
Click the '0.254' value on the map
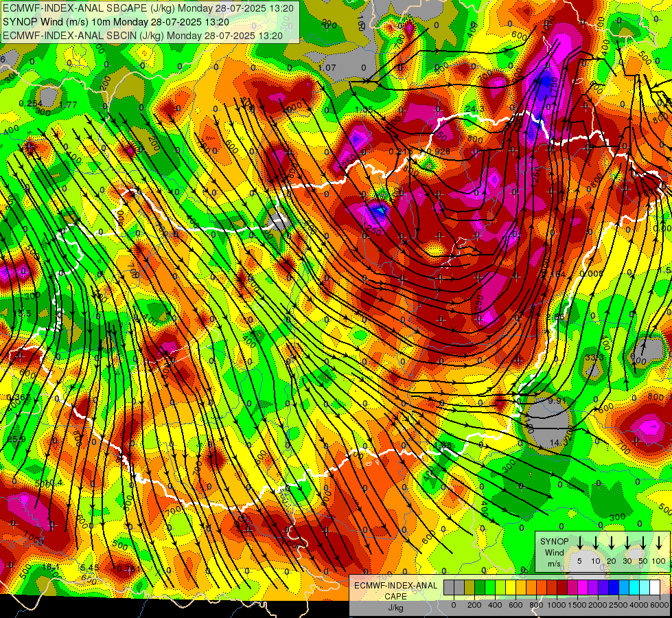click(31, 104)
